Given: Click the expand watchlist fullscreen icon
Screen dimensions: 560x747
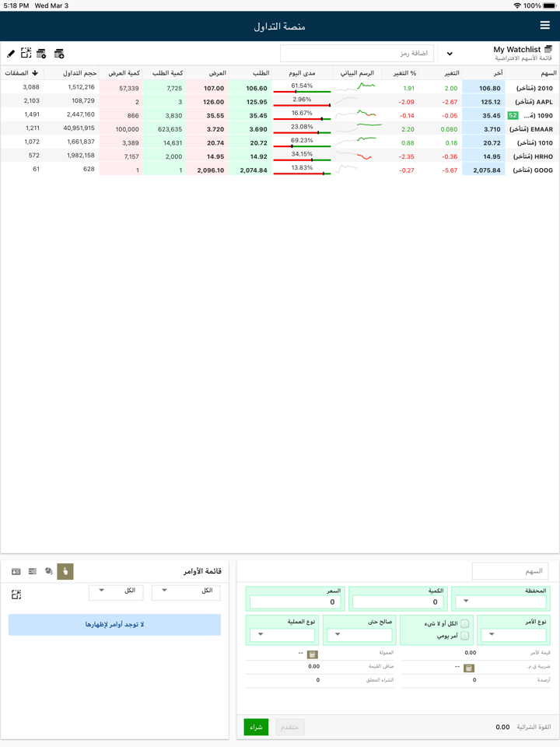Looking at the screenshot, I should point(26,54).
